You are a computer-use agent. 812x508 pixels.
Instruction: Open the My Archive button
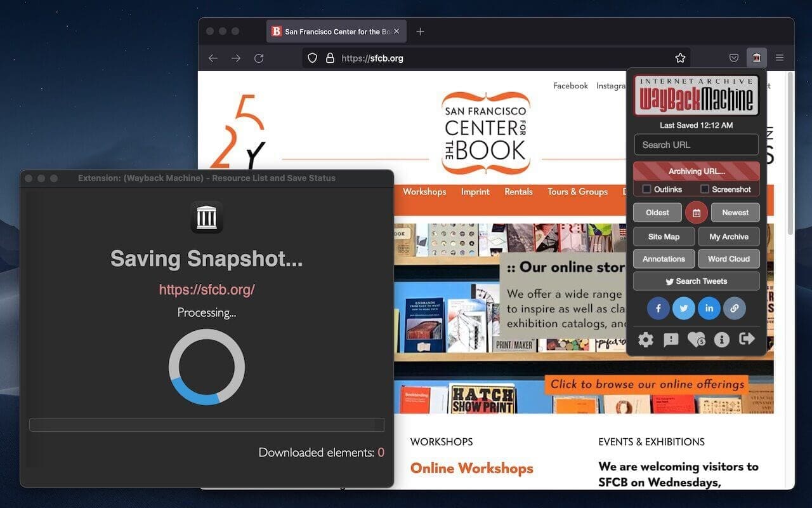point(729,237)
